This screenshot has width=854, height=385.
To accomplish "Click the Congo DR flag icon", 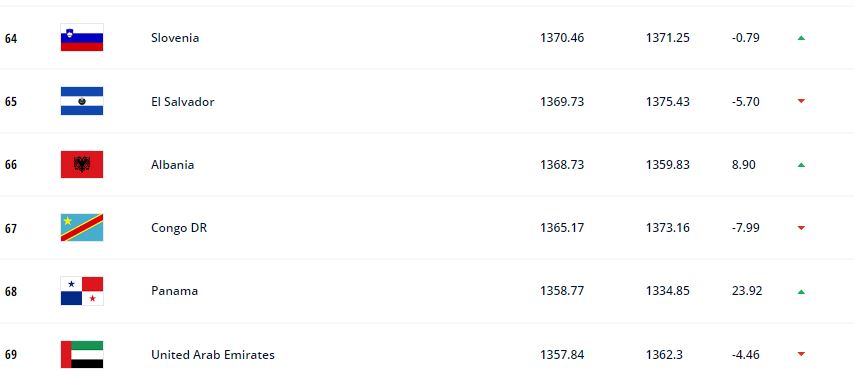I will click(x=82, y=228).
